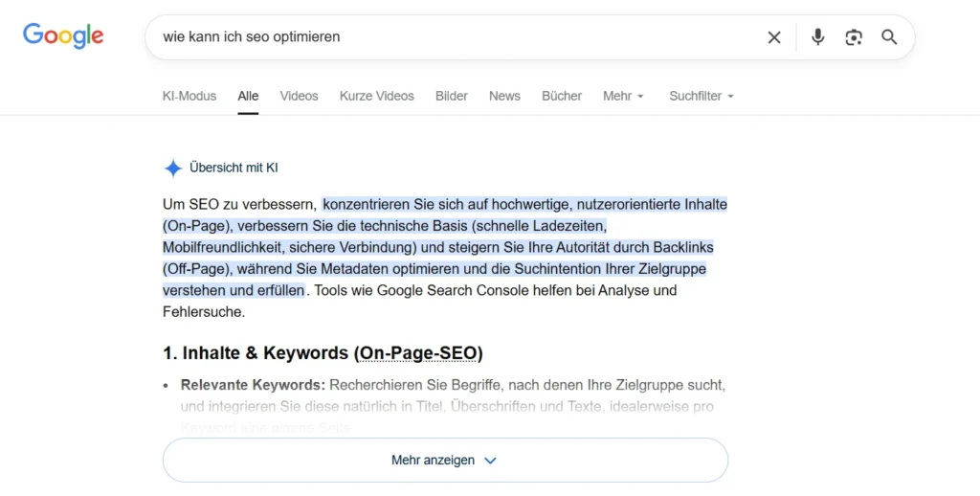Open the Suchfilter dropdown
This screenshot has height=496, width=980.
click(702, 96)
